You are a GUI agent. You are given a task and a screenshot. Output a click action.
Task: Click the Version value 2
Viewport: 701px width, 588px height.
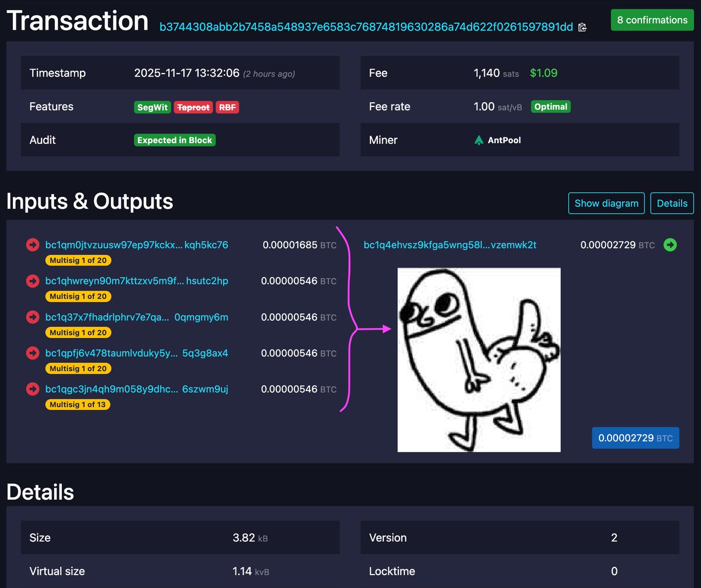click(614, 538)
